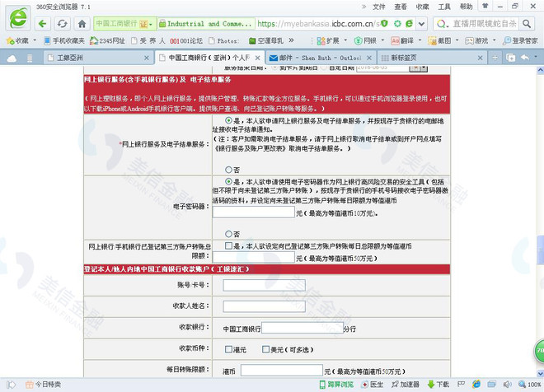Click the restore closed tab arrow icon

(525, 57)
